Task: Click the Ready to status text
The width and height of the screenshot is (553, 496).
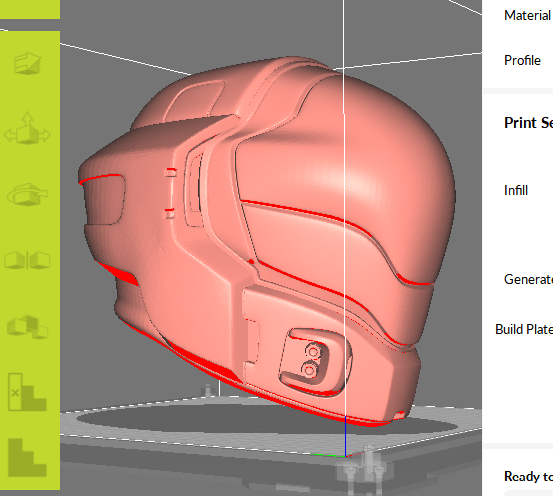Action: click(x=528, y=476)
